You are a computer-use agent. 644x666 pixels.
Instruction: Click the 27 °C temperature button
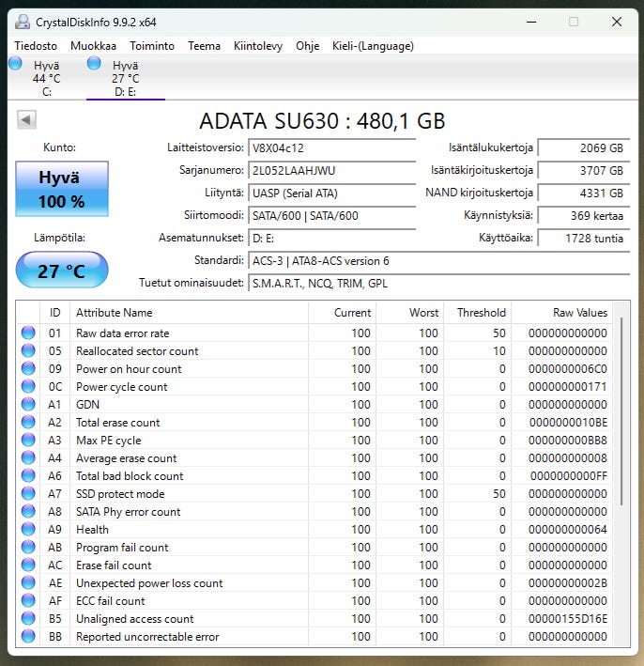(x=62, y=271)
